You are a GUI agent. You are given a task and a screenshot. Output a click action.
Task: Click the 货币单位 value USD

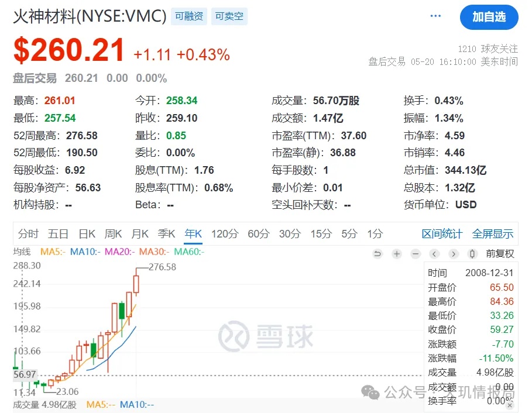click(x=466, y=205)
